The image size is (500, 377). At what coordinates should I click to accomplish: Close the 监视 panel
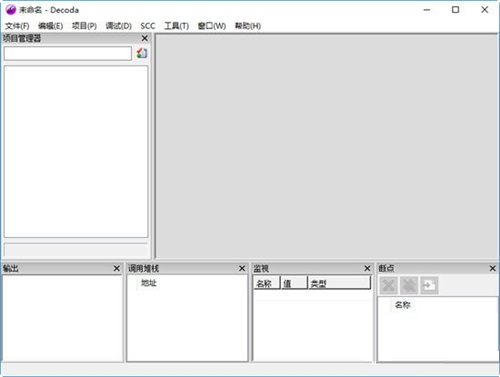pos(367,268)
